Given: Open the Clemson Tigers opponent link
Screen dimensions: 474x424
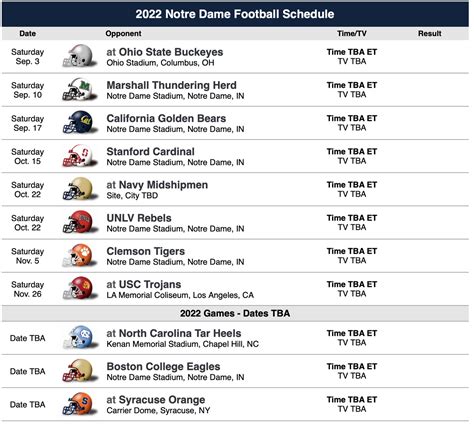Looking at the screenshot, I should point(146,251).
